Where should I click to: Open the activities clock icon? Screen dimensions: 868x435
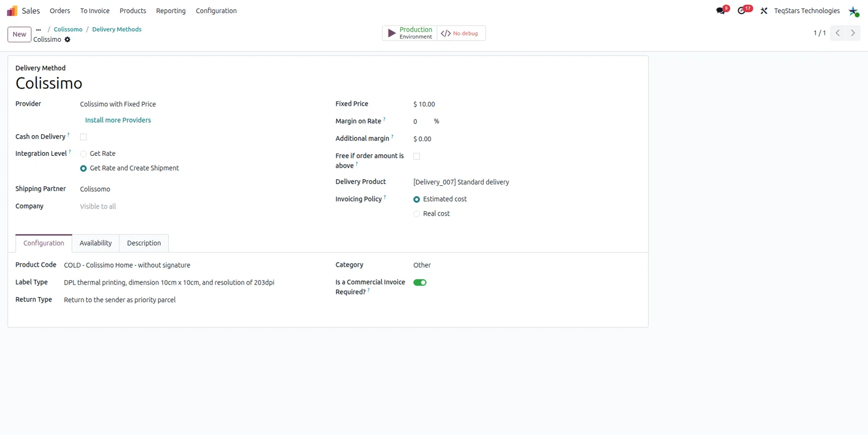tap(742, 11)
